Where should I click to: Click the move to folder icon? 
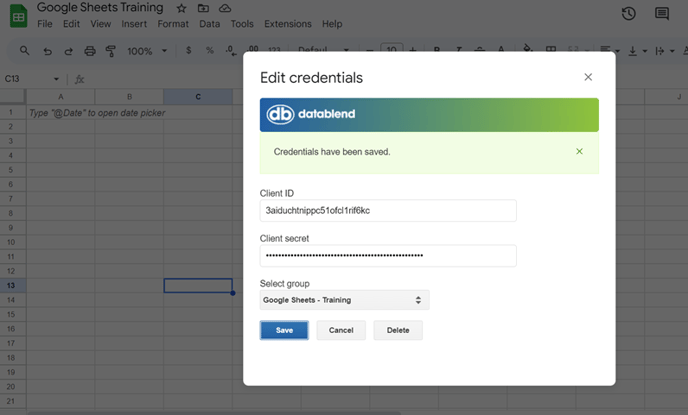pyautogui.click(x=203, y=8)
